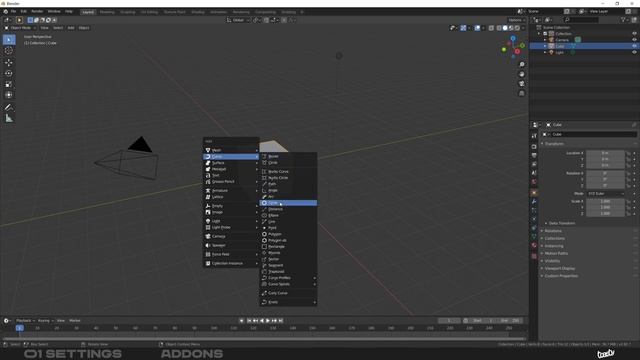The height and width of the screenshot is (360, 640).
Task: Click the zoom magnifier viewport icon
Action: [522, 65]
